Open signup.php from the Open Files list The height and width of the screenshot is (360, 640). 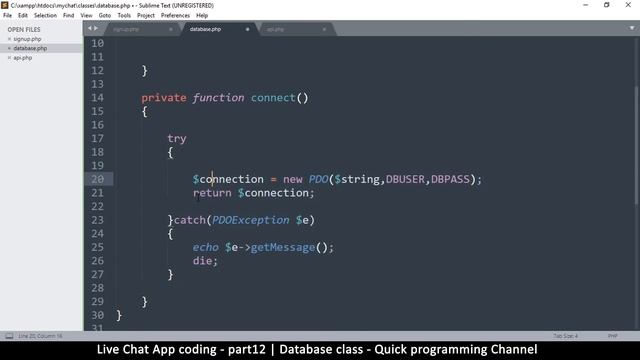click(x=27, y=39)
